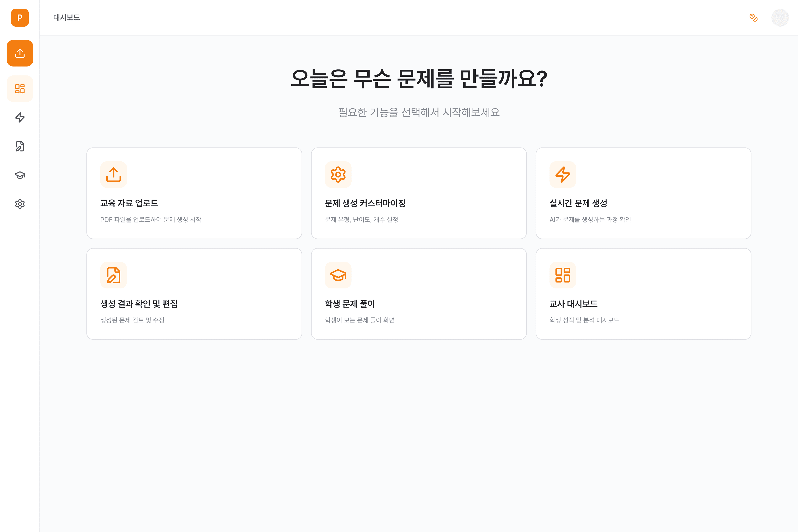This screenshot has width=798, height=532.
Task: Open the dashboard grid icon in the sidebar
Action: coord(20,89)
